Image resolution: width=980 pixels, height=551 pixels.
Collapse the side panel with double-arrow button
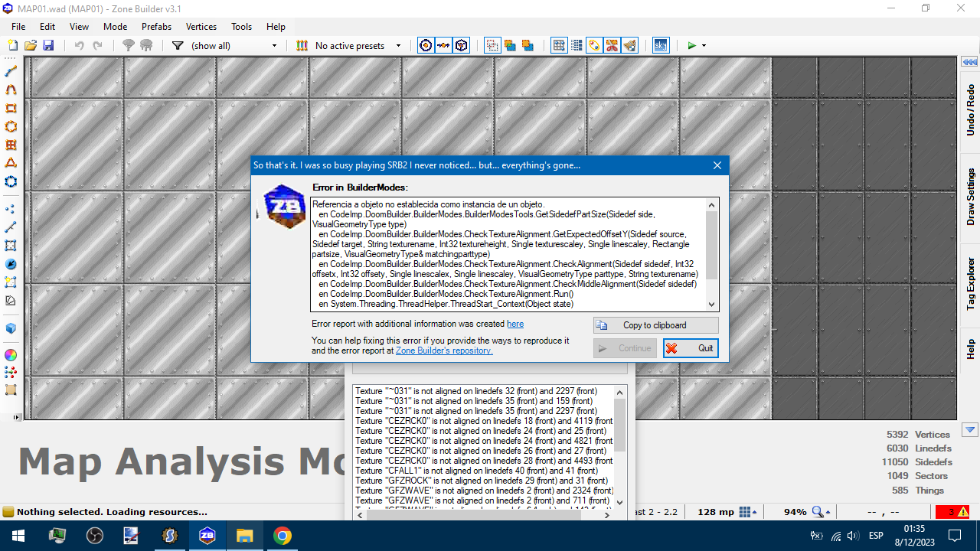pyautogui.click(x=970, y=62)
